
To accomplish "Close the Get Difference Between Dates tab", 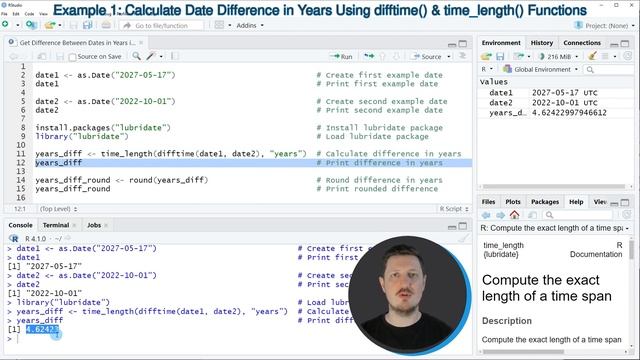I will (141, 42).
